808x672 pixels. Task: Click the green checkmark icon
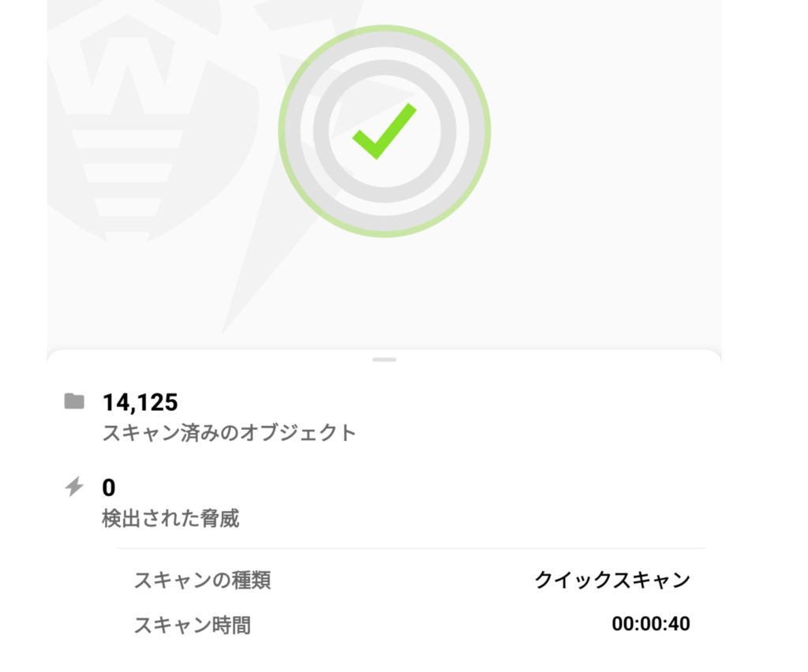click(383, 131)
